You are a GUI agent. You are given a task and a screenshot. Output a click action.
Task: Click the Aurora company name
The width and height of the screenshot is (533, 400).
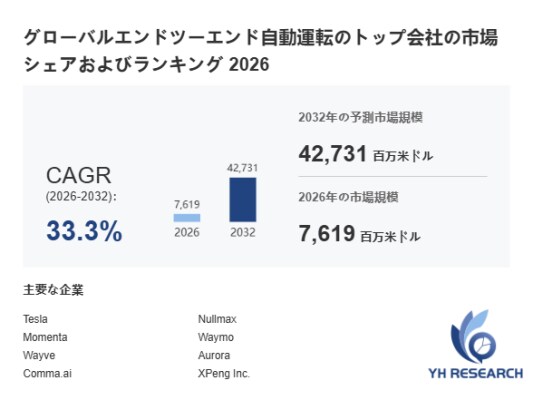(x=214, y=355)
